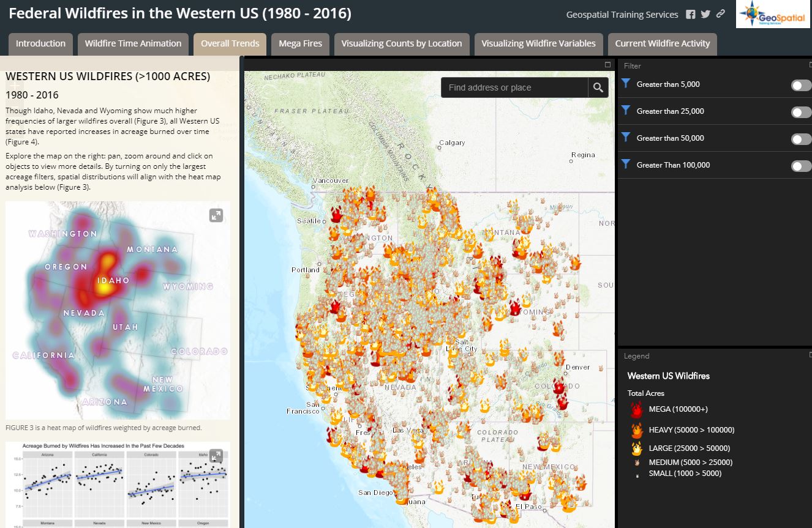The height and width of the screenshot is (528, 812).
Task: Enlarge the acreage burned chart image
Action: coord(216,456)
